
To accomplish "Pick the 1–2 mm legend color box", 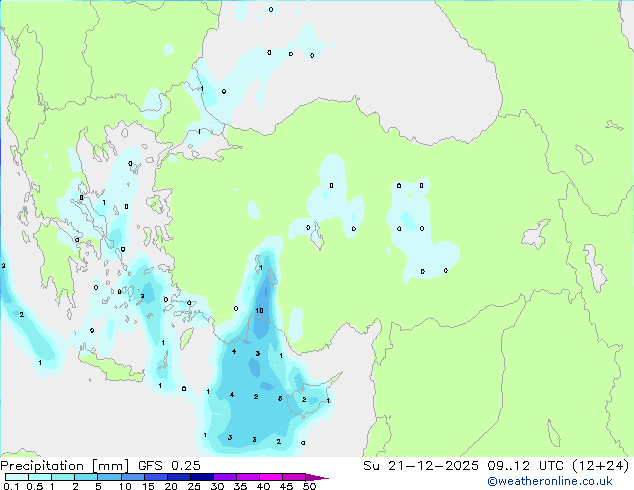I will pyautogui.click(x=63, y=477).
